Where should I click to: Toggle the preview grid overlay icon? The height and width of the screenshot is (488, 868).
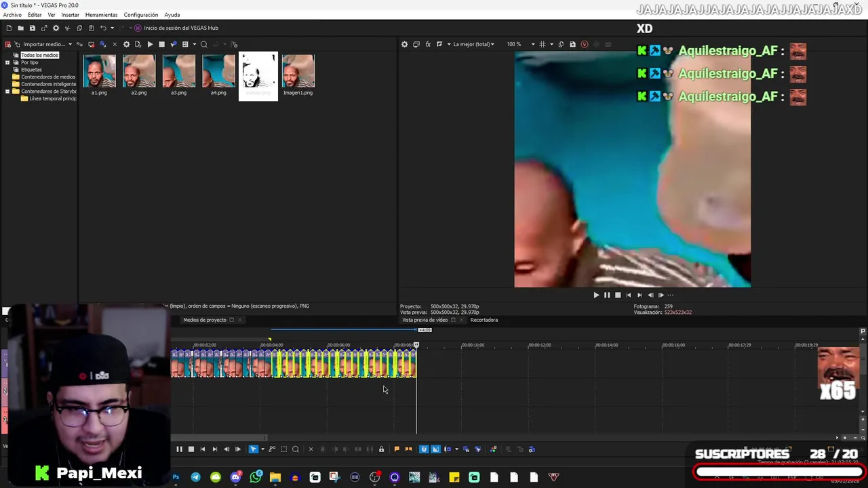[542, 44]
